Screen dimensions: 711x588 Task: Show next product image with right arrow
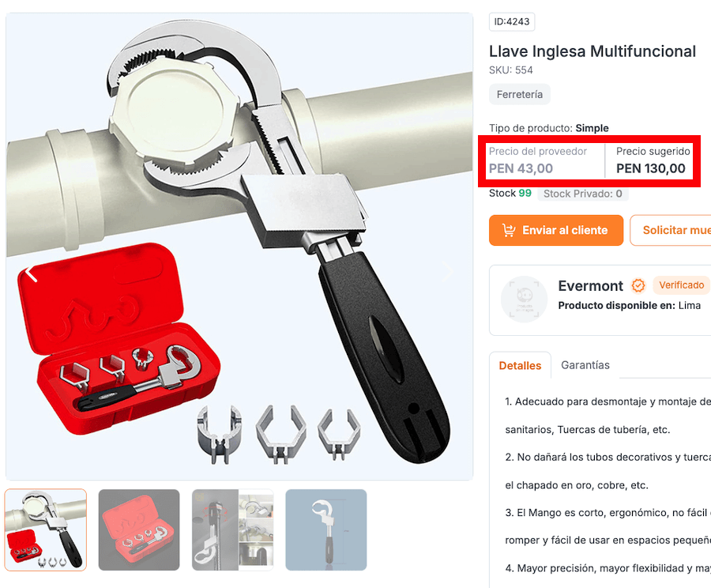(448, 272)
